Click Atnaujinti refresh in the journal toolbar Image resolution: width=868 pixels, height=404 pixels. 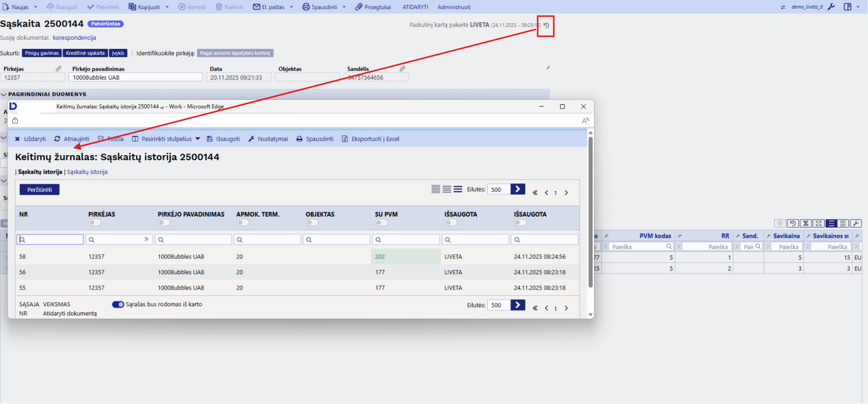coord(72,139)
